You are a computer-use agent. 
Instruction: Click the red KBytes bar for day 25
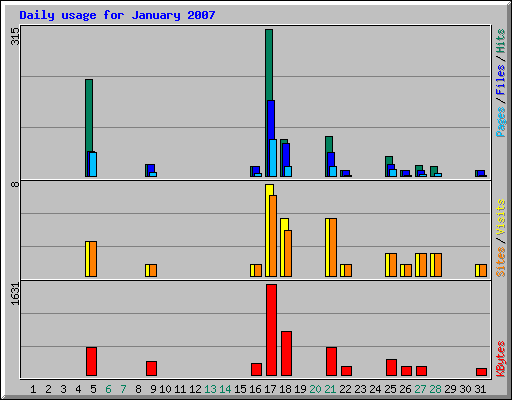point(391,368)
